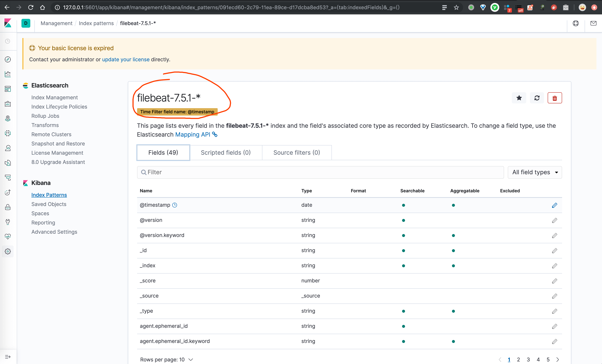Open Remote Clusters
The height and width of the screenshot is (364, 602).
pos(51,134)
